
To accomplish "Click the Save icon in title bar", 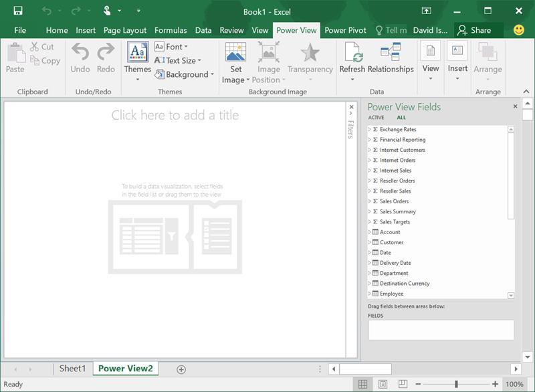I will pos(18,11).
